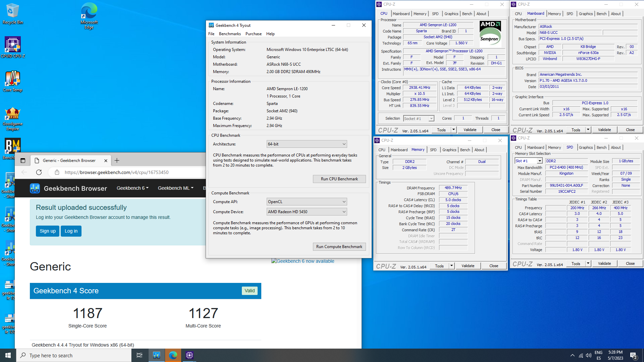The height and width of the screenshot is (362, 644).
Task: Open Task View on the taskbar
Action: tap(140, 355)
